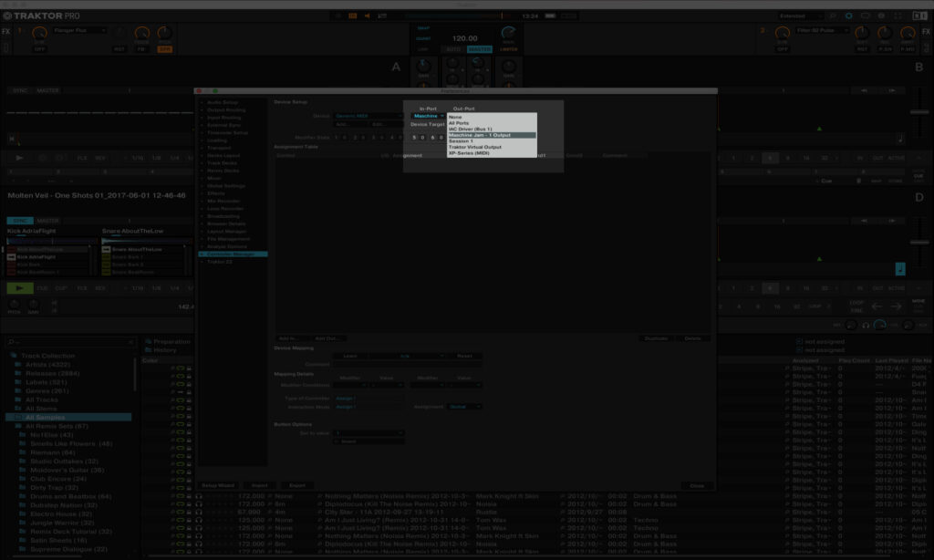Screen dimensions: 934x560
Task: Select Traktor Virtual Output port
Action: pyautogui.click(x=492, y=147)
